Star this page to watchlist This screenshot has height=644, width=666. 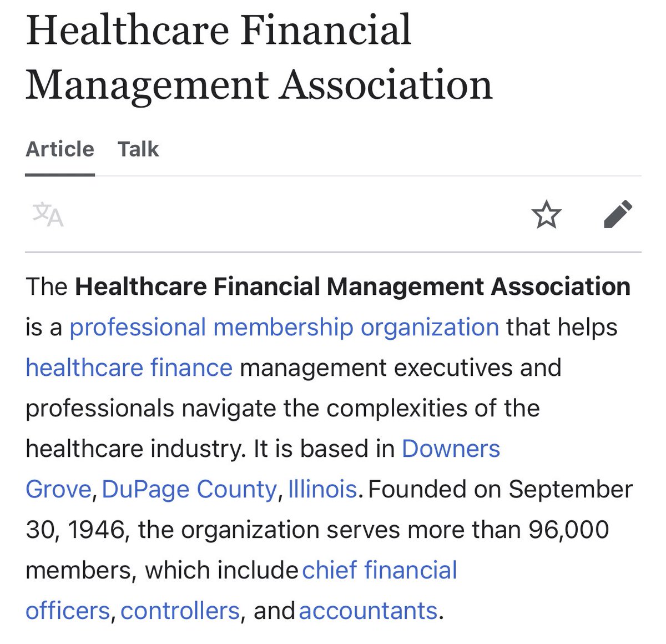tap(546, 215)
